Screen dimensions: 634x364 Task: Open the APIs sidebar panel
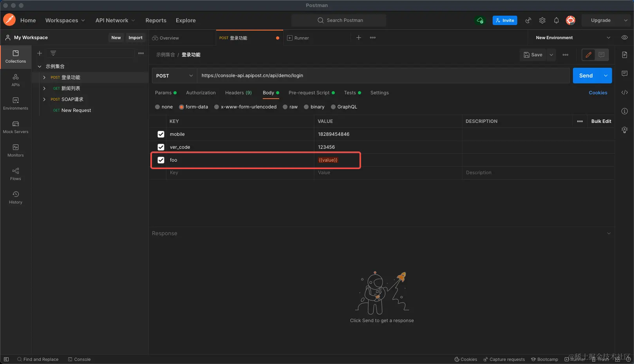(x=16, y=80)
